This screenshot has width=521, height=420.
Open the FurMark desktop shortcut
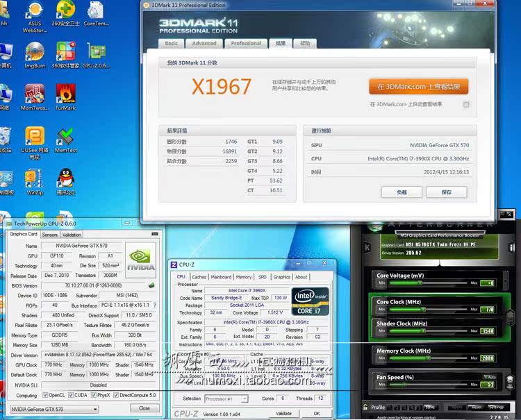click(66, 94)
